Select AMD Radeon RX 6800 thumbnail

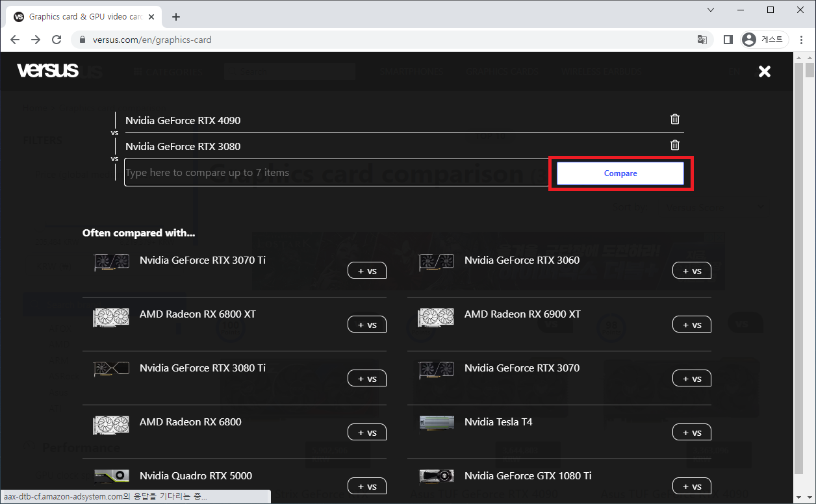coord(112,425)
